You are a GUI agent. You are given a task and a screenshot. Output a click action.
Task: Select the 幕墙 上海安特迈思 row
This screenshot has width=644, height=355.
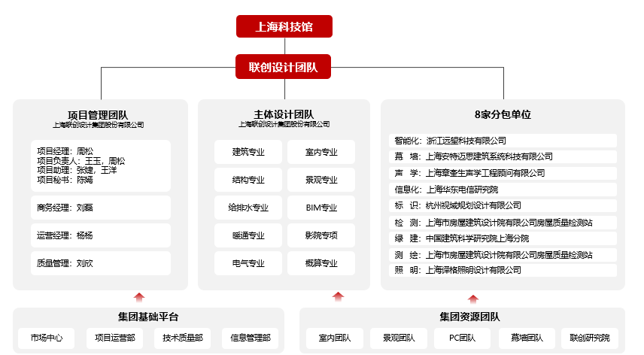point(503,156)
